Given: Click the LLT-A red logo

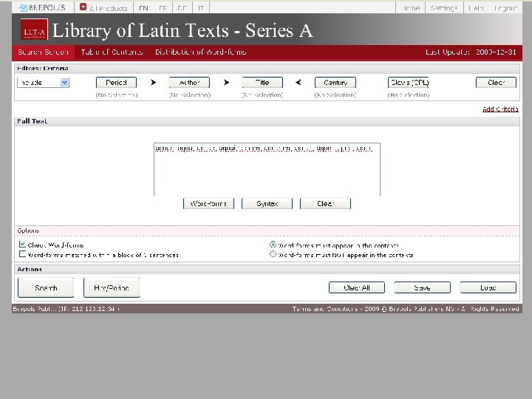Looking at the screenshot, I should pyautogui.click(x=34, y=30).
